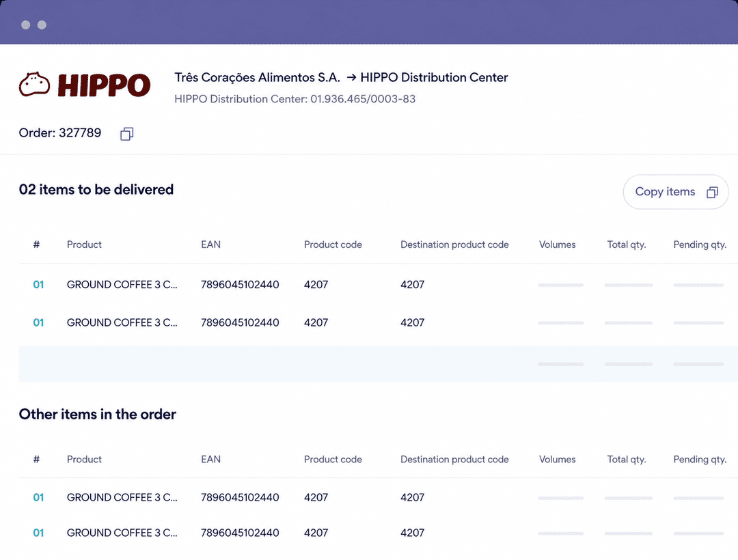The width and height of the screenshot is (738, 560).
Task: Click the arrow between supplier and HIPPO Distribution Center
Action: pos(351,78)
